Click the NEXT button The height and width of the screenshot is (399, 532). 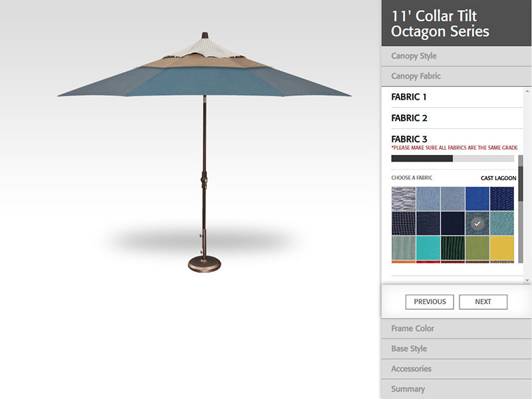(483, 302)
